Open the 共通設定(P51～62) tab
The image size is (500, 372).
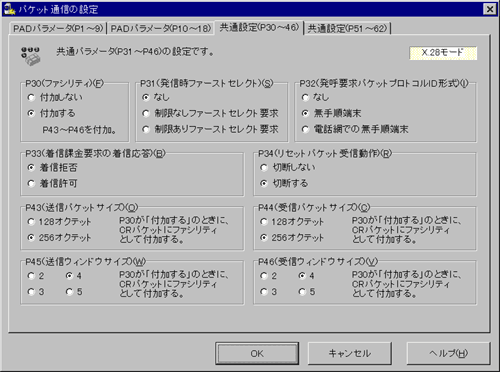pos(347,28)
